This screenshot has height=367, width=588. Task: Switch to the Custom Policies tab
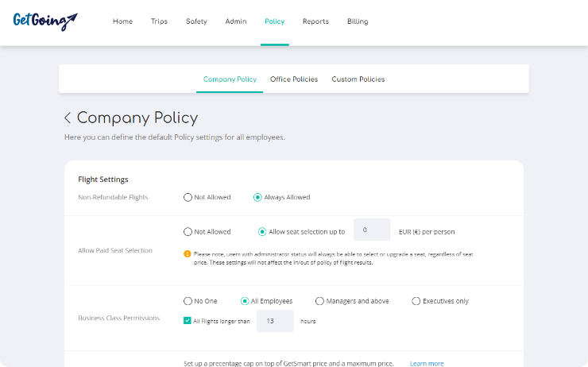point(358,79)
